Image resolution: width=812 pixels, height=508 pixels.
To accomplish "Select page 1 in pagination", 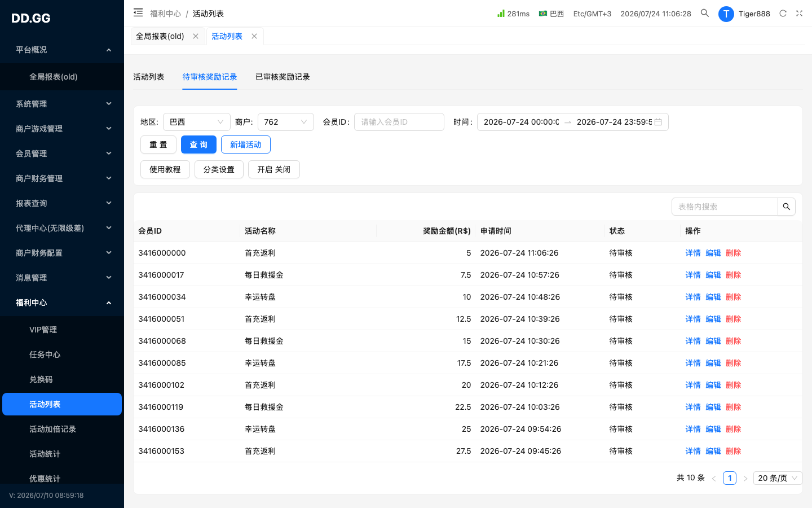I will [730, 478].
